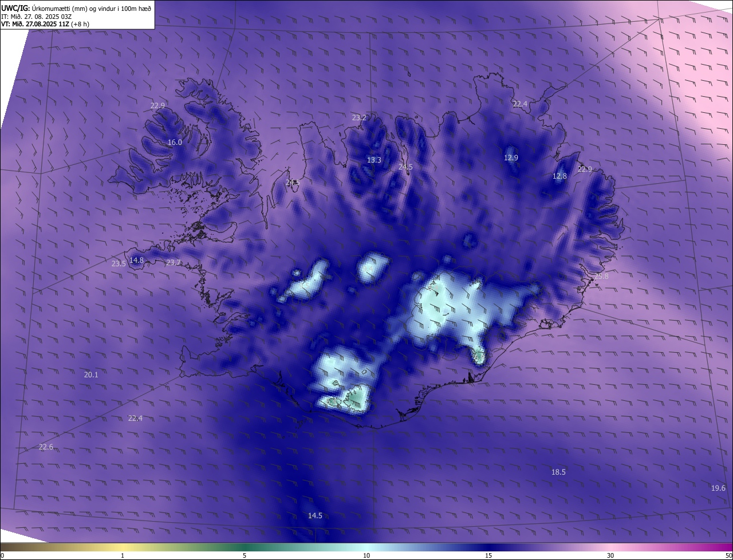The image size is (733, 560).
Task: Click the 0 tick on the color scale
Action: pos(2,555)
